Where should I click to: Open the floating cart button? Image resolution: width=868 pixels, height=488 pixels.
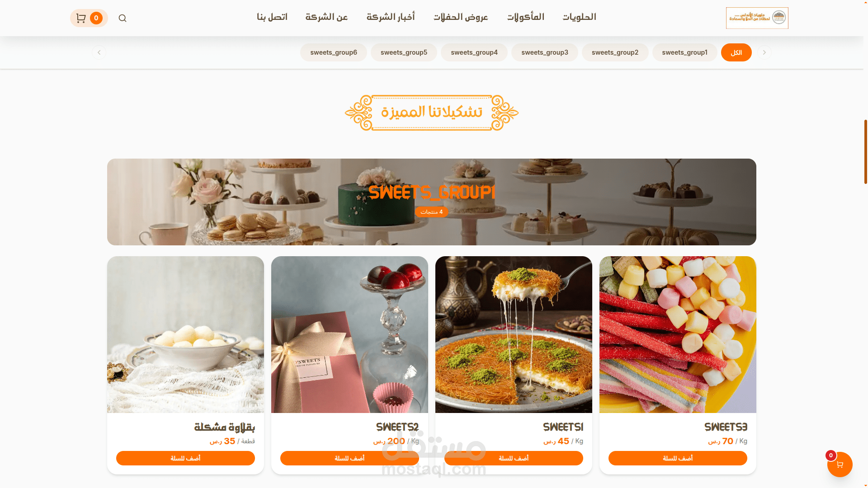coord(840,465)
